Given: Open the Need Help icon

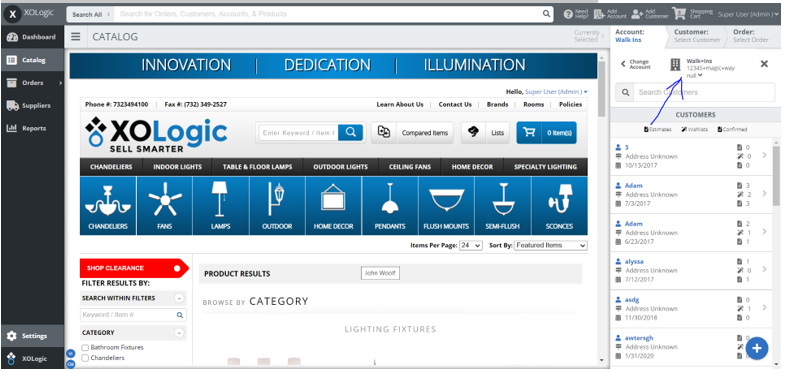Looking at the screenshot, I should coord(568,14).
